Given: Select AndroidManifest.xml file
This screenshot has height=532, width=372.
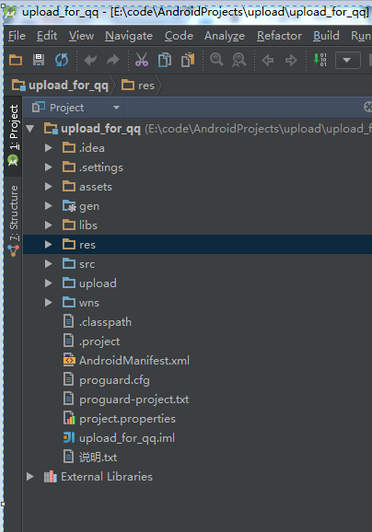Looking at the screenshot, I should tap(134, 361).
